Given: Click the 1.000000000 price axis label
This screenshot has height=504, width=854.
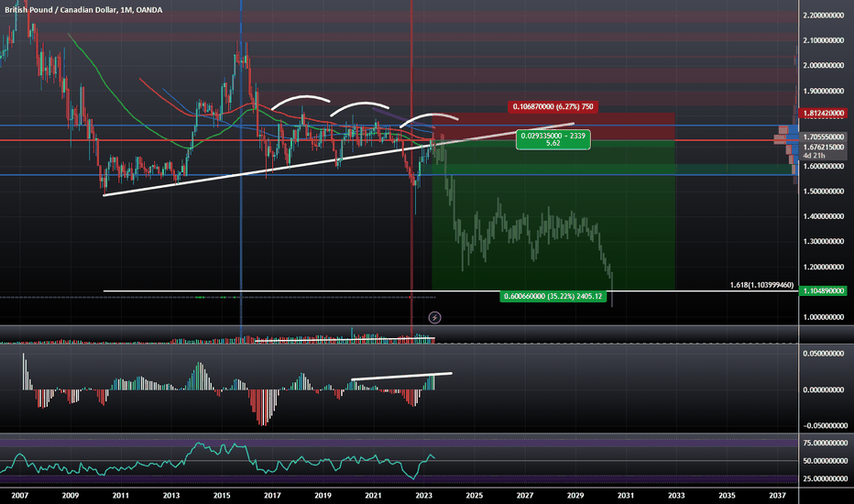Looking at the screenshot, I should pyautogui.click(x=823, y=317).
